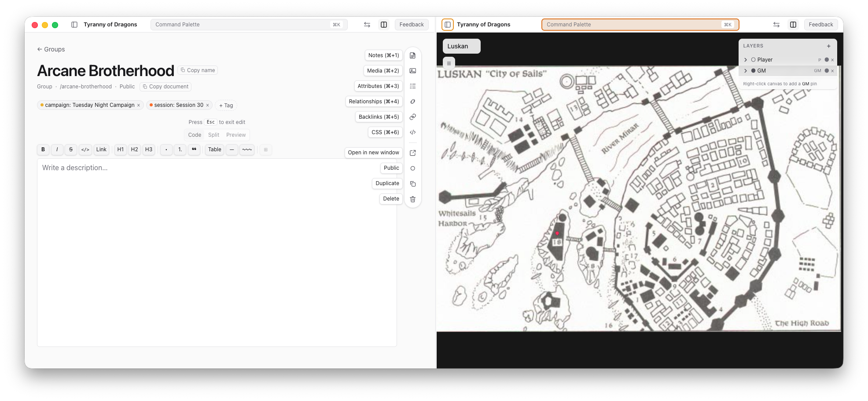Insert the wavy divider line
This screenshot has height=401, width=868.
(247, 149)
